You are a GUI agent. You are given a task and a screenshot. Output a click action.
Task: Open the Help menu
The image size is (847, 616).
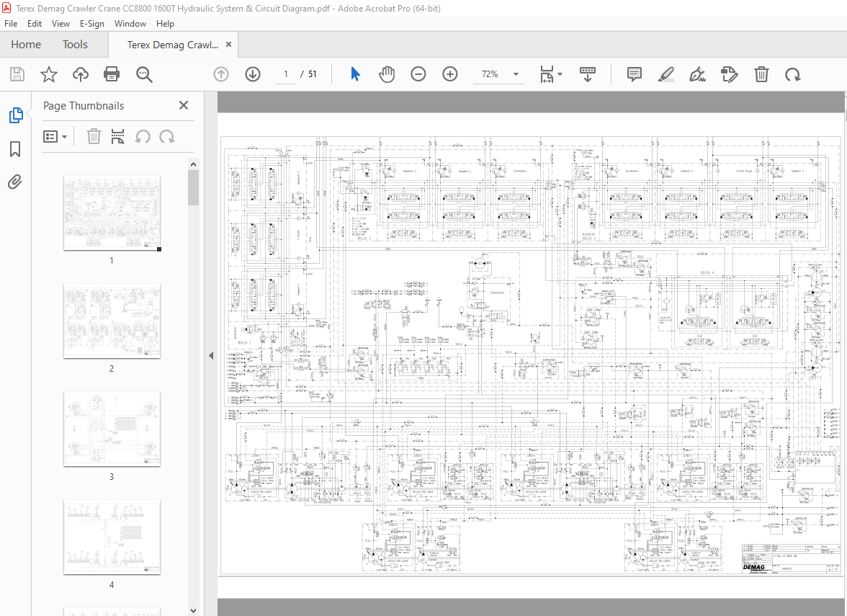point(166,24)
